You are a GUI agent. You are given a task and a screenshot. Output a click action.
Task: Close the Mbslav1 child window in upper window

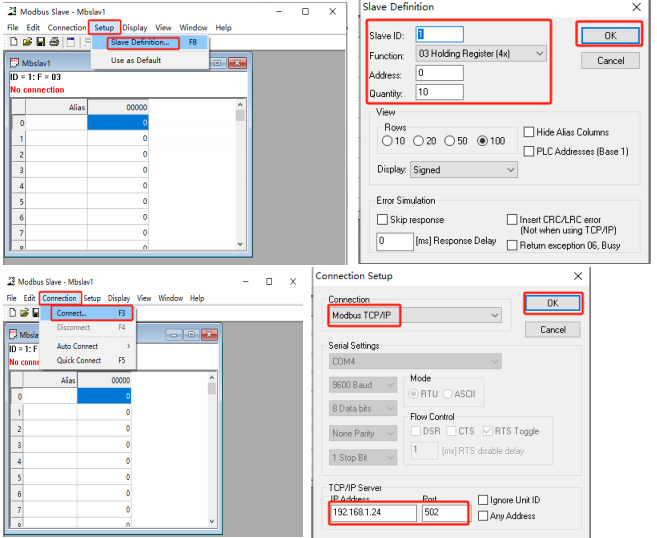coord(238,63)
